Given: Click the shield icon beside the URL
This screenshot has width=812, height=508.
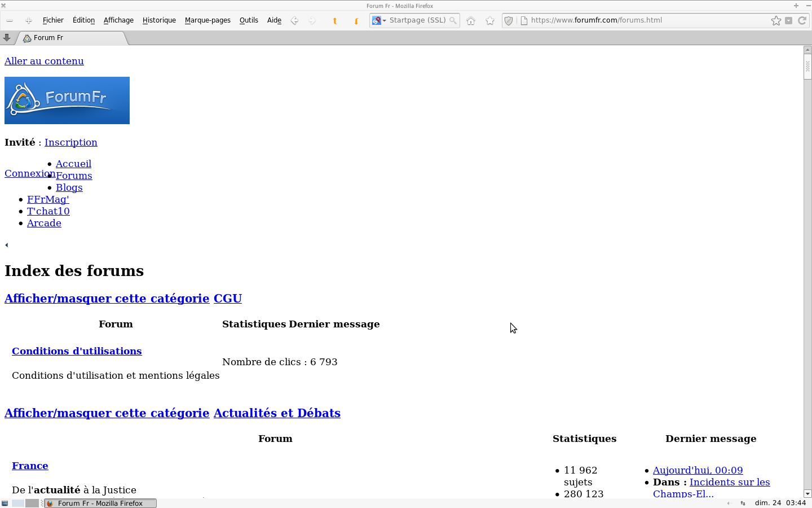Looking at the screenshot, I should tap(509, 21).
